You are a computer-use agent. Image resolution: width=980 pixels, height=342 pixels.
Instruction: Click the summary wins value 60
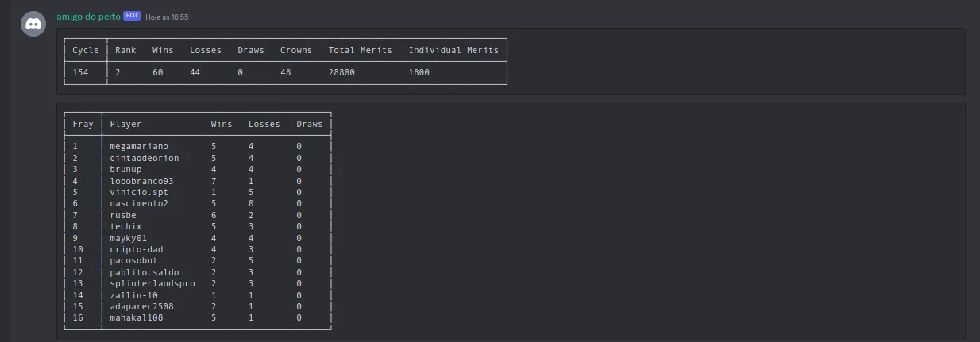click(x=157, y=72)
